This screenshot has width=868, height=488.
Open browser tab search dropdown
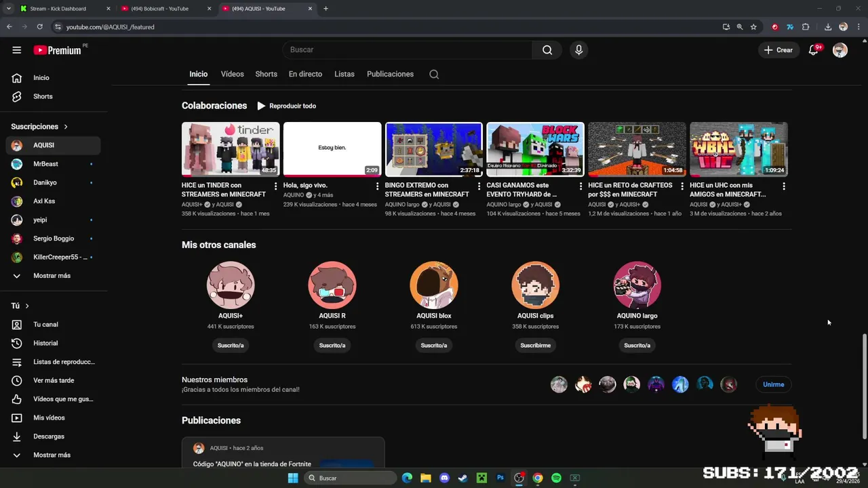[x=9, y=9]
